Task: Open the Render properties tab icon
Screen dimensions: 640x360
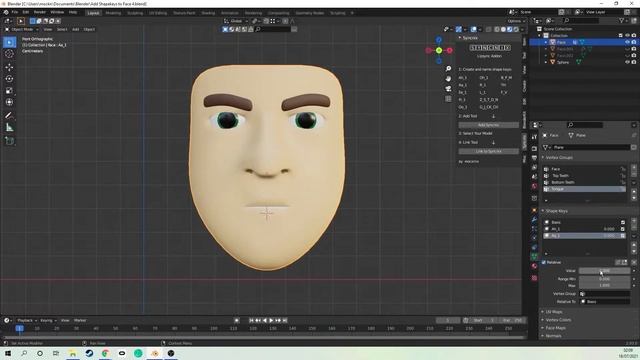Action: pos(534,149)
